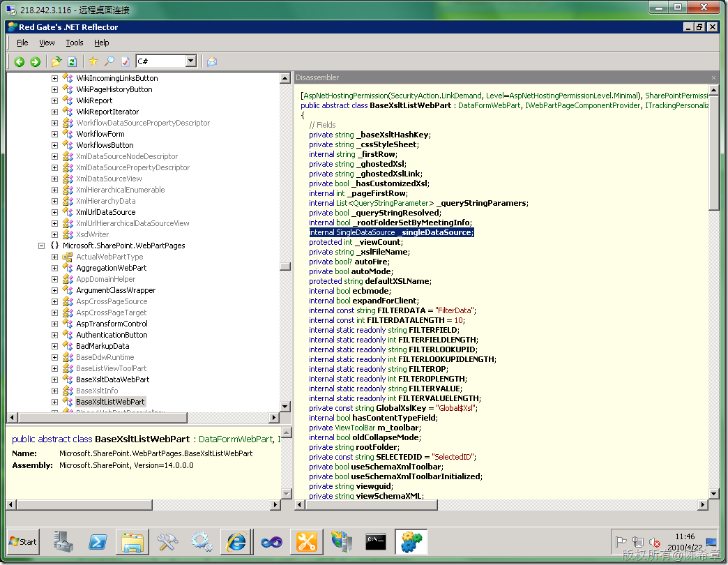Click the highlighted _singleDataSource field
728x565 pixels.
pos(391,232)
